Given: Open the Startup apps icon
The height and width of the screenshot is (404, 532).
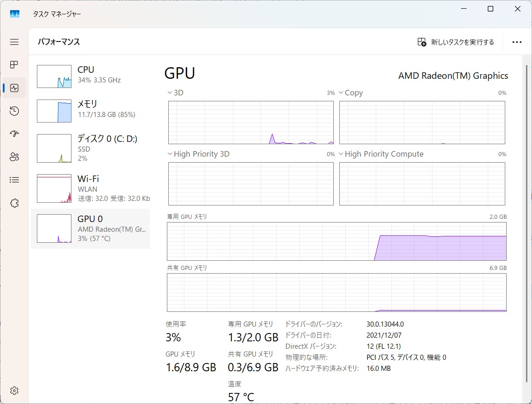Looking at the screenshot, I should (14, 134).
